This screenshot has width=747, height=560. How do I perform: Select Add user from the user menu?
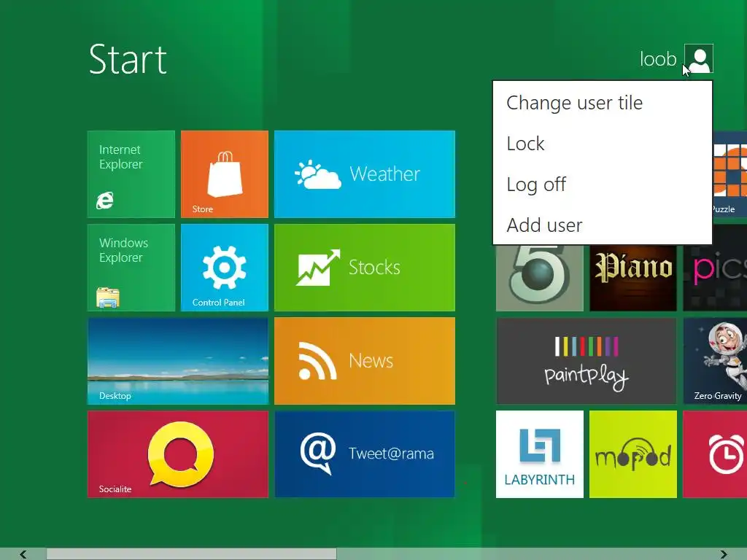[603, 225]
